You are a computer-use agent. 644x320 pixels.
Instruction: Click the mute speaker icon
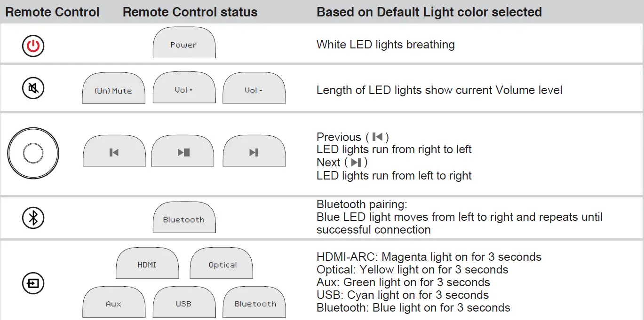[x=33, y=88]
